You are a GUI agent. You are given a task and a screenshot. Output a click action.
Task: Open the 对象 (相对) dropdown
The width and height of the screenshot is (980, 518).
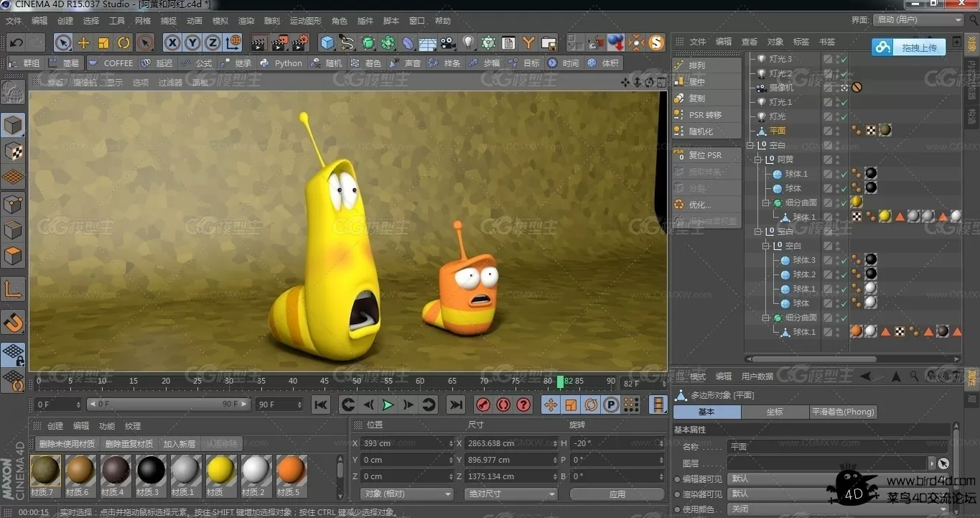407,494
